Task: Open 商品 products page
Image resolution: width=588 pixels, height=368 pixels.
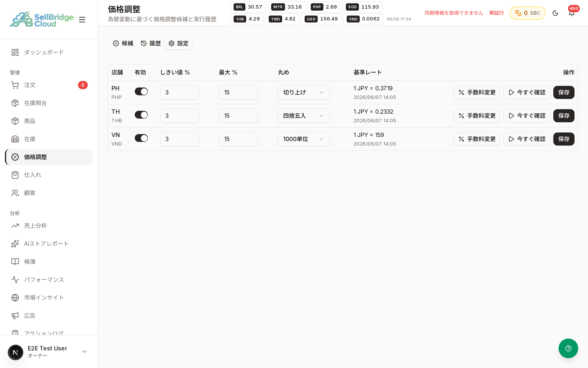Action: (x=49, y=121)
